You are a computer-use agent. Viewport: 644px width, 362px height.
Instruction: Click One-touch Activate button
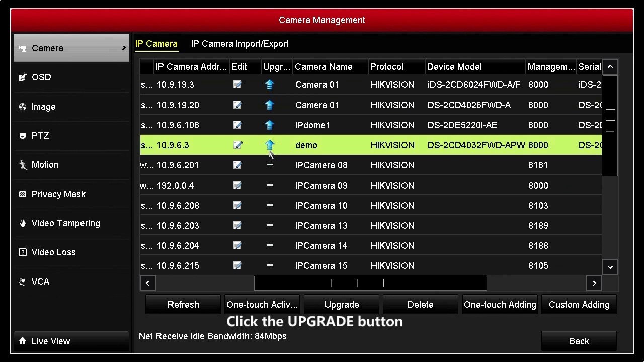click(262, 305)
